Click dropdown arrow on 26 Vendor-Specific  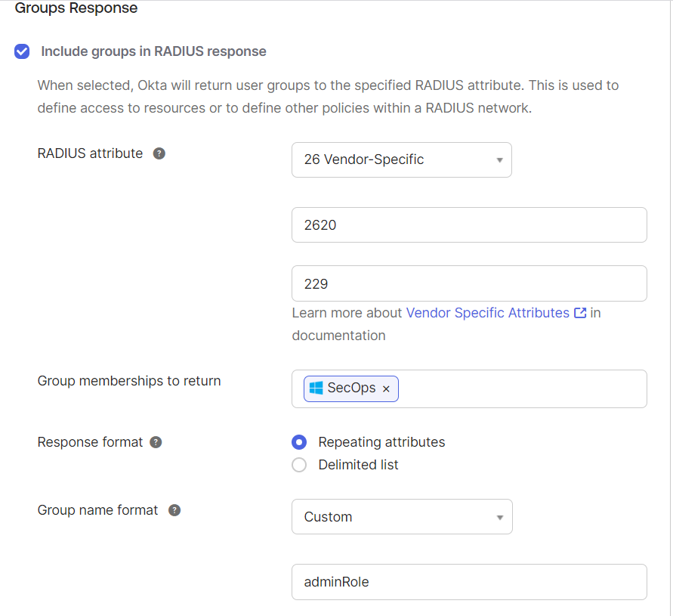[499, 160]
